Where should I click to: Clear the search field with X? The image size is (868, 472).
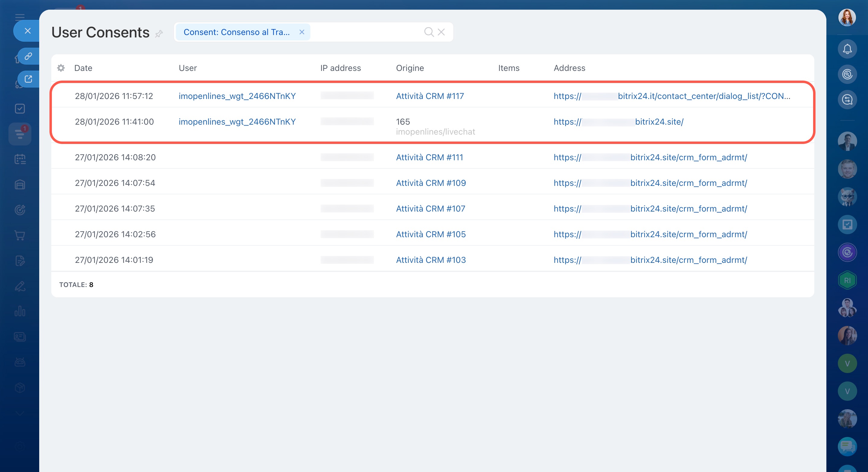coord(441,32)
